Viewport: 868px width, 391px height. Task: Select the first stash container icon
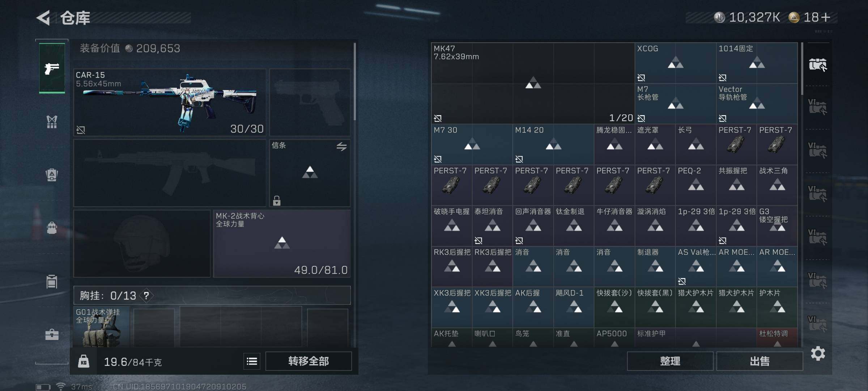coord(818,65)
